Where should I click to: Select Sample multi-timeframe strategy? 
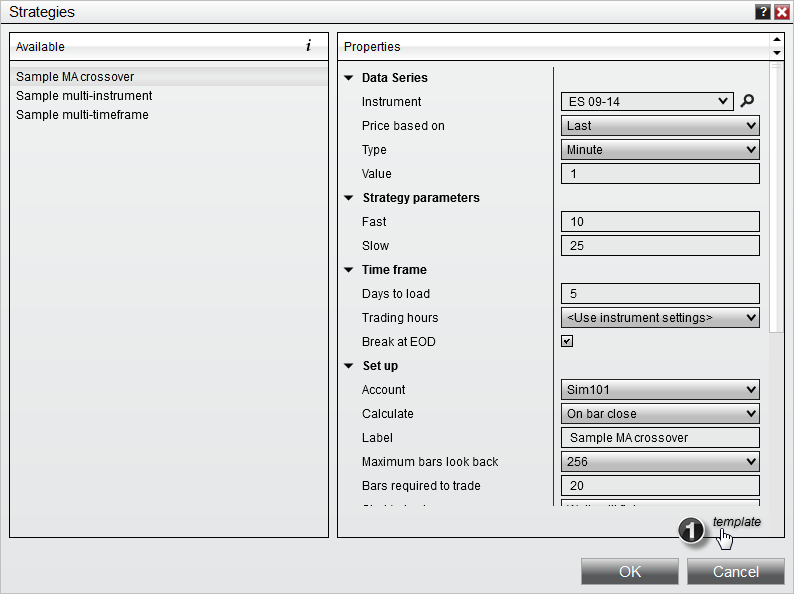coord(82,115)
